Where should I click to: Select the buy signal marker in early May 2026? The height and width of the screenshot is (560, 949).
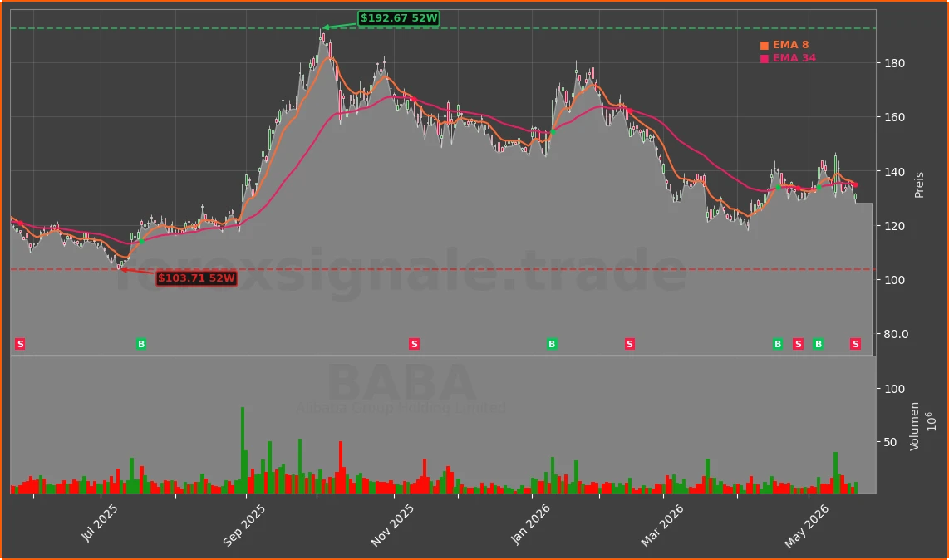[x=819, y=344]
